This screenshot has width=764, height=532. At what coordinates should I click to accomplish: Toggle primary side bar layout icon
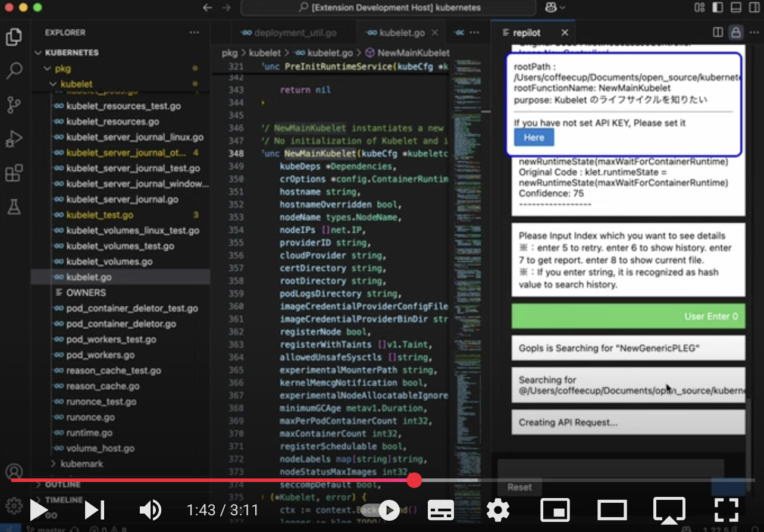pyautogui.click(x=718, y=8)
